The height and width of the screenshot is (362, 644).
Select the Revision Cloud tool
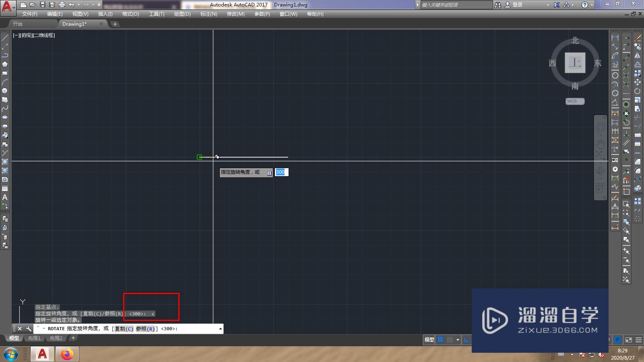(5, 99)
